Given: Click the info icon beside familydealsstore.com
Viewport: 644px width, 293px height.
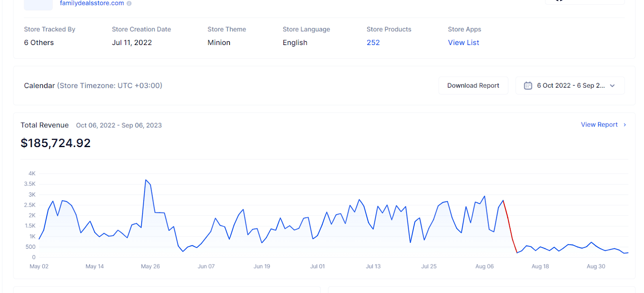Looking at the screenshot, I should coord(129,3).
